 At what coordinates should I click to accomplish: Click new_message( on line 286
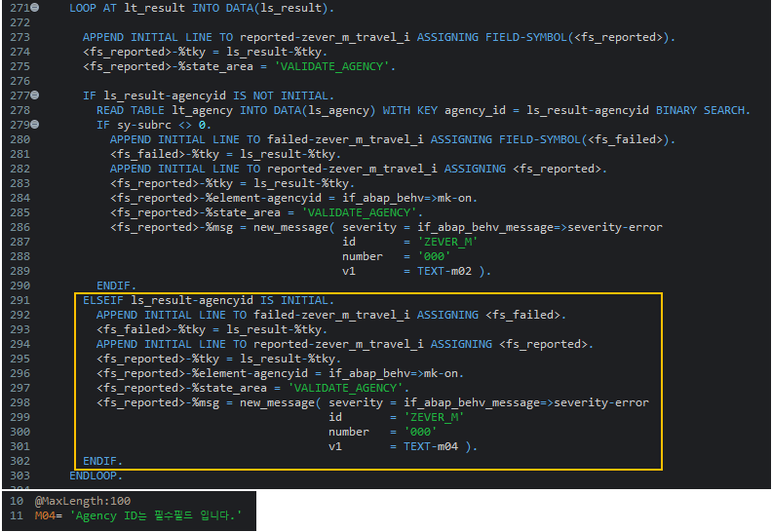pyautogui.click(x=294, y=227)
